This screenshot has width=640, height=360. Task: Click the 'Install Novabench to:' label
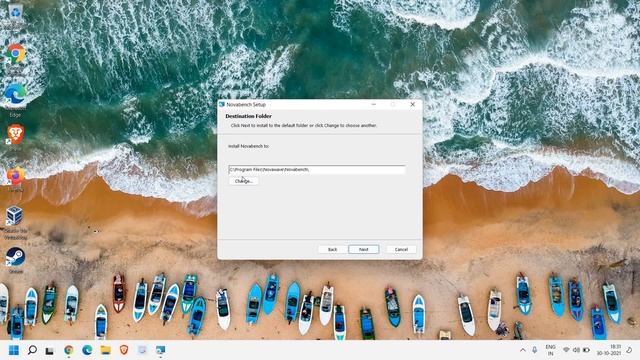(x=249, y=146)
